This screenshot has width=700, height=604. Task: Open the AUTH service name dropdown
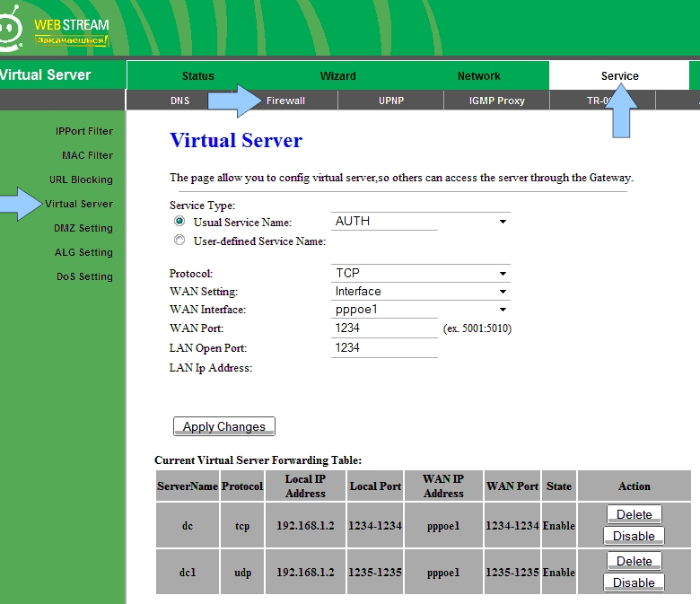[x=421, y=221]
